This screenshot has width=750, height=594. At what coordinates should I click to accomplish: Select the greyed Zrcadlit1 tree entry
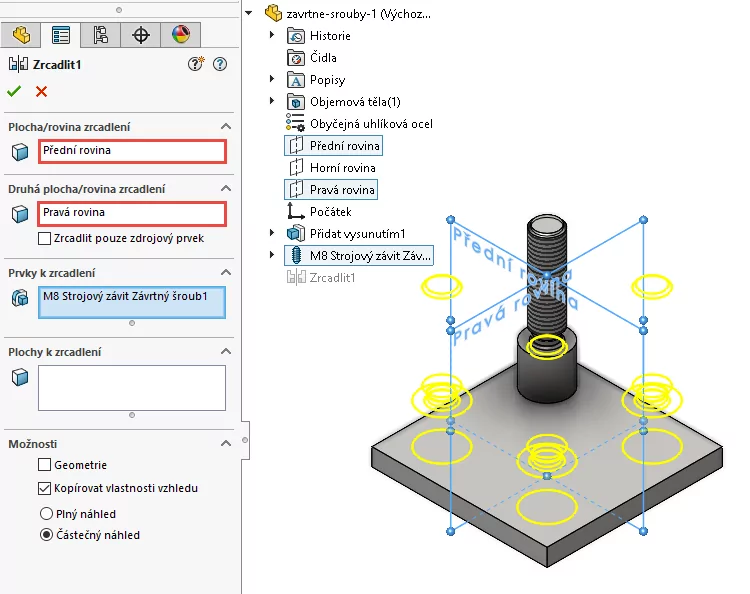point(332,277)
